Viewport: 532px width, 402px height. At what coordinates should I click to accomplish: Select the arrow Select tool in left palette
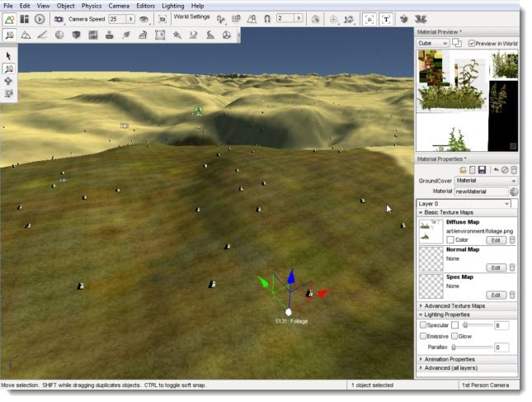click(9, 55)
